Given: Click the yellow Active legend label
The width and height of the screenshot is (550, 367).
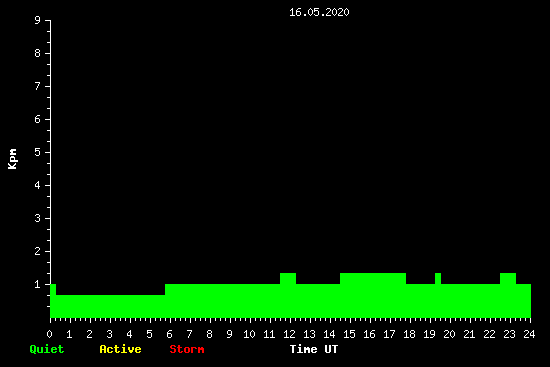Looking at the screenshot, I should (120, 349).
